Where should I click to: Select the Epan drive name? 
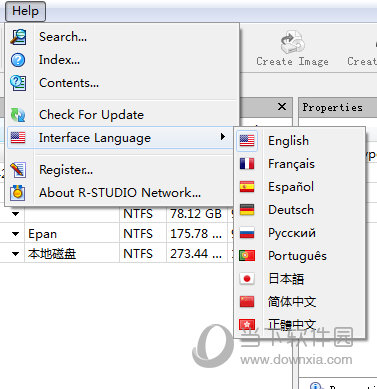[x=43, y=234]
